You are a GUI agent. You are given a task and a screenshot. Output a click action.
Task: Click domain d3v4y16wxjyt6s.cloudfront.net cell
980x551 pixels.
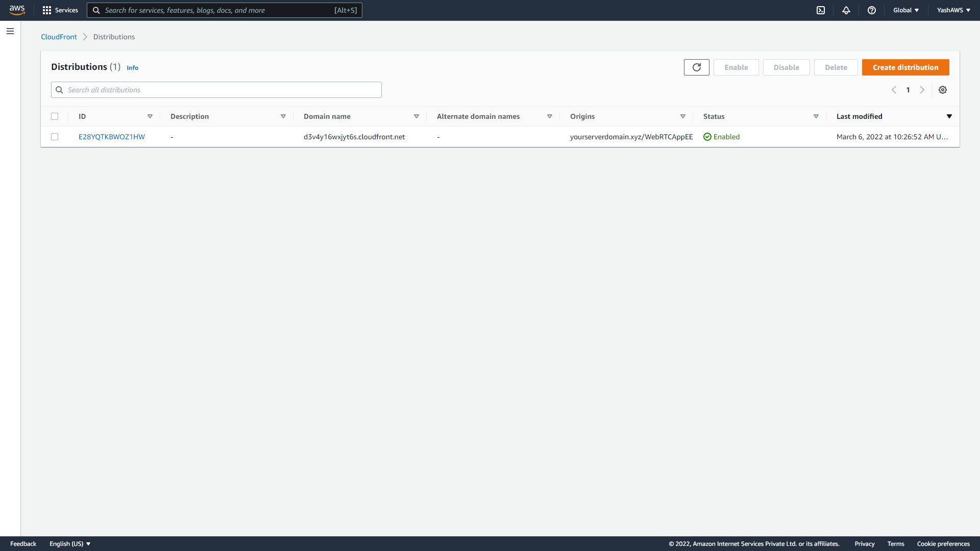(x=354, y=137)
